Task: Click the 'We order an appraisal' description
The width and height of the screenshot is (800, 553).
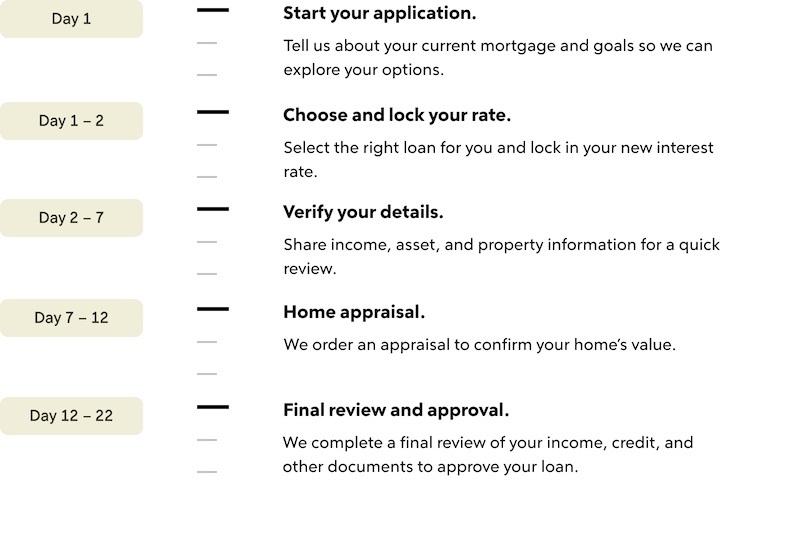Action: [480, 345]
